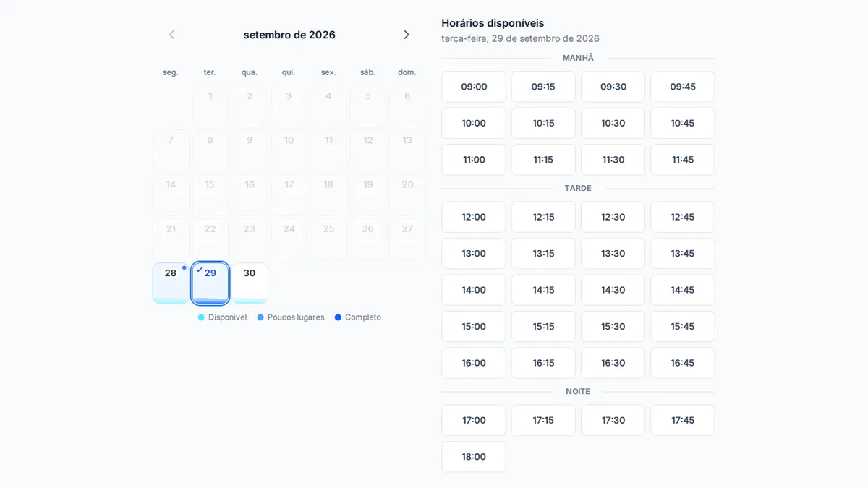This screenshot has width=868, height=488.
Task: Choose the 09:30 time slot
Action: 613,87
